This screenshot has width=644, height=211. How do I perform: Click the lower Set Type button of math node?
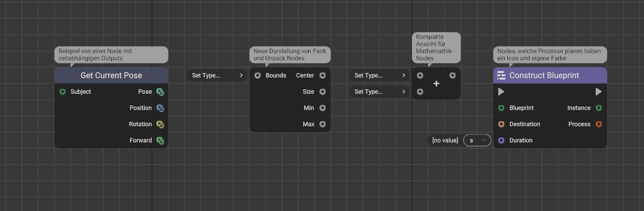(380, 92)
